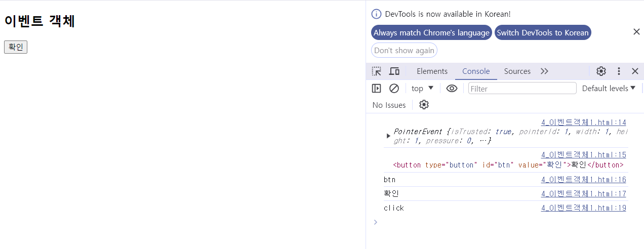This screenshot has width=644, height=249.
Task: Open the DevTools three-dot menu
Action: 619,71
